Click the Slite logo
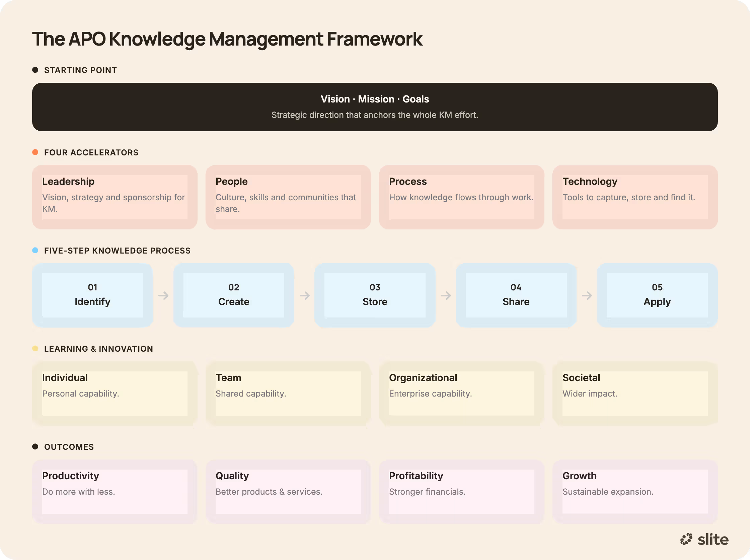Image resolution: width=750 pixels, height=560 pixels. 704,539
